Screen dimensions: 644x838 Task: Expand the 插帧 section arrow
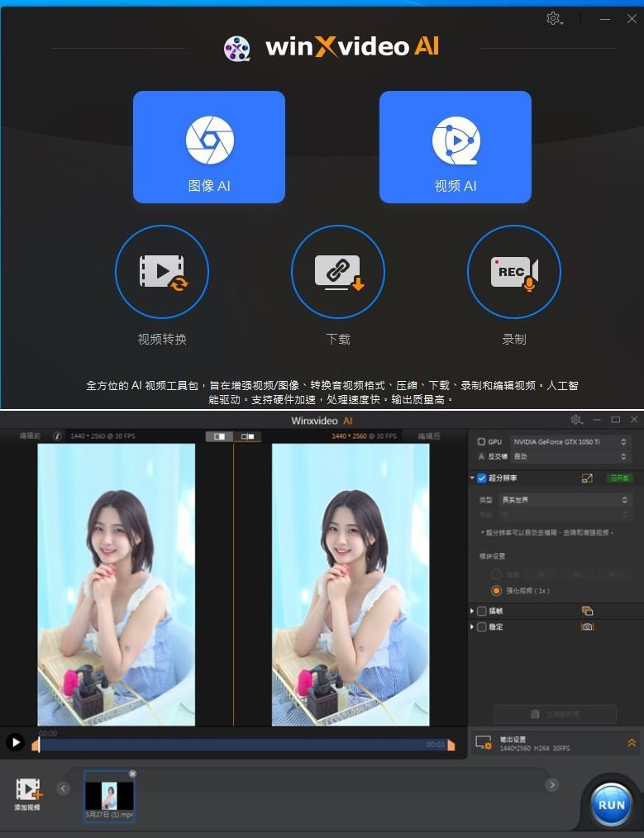tap(472, 611)
